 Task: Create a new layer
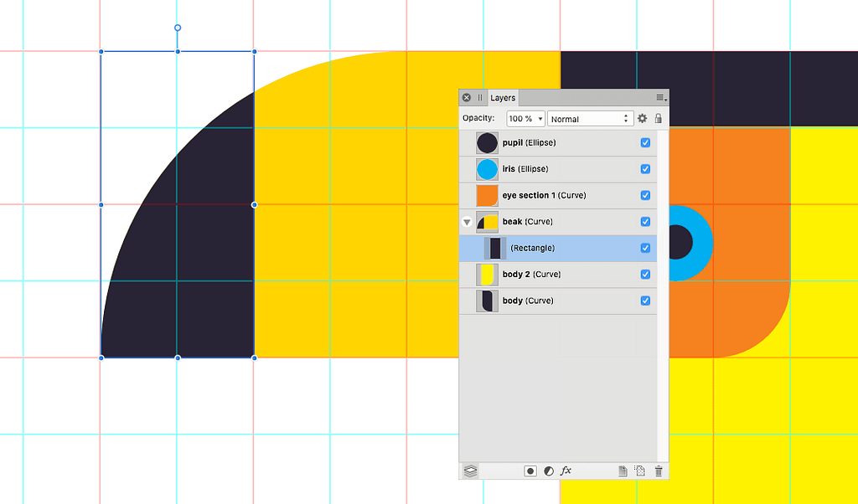click(623, 471)
